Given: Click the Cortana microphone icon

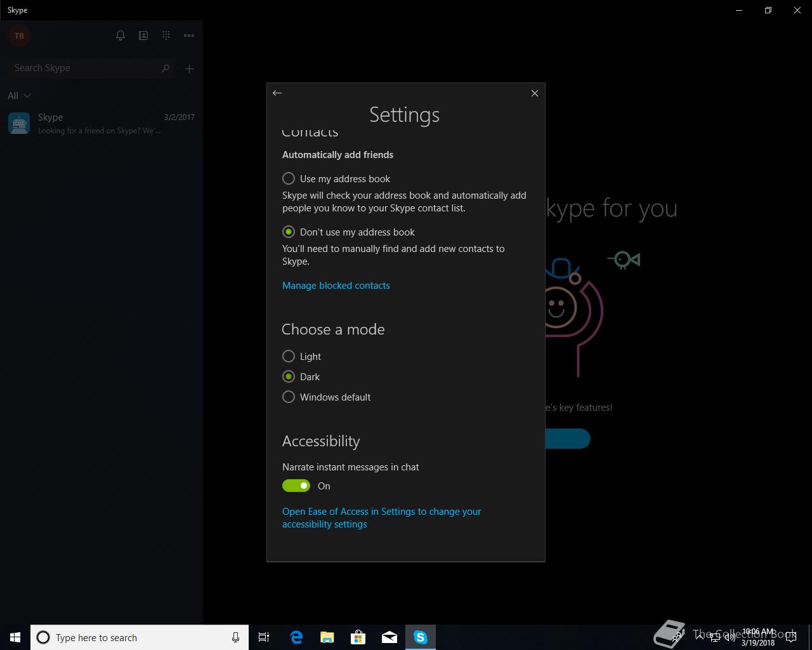Looking at the screenshot, I should [235, 637].
